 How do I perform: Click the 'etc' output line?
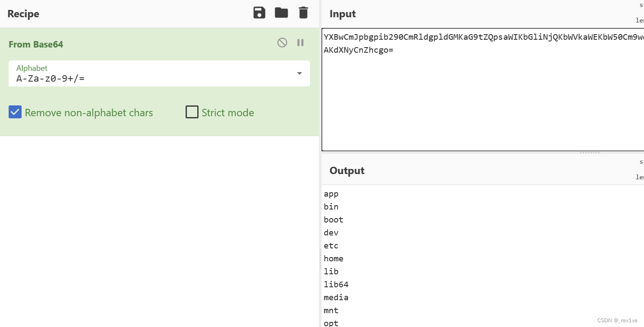point(331,245)
